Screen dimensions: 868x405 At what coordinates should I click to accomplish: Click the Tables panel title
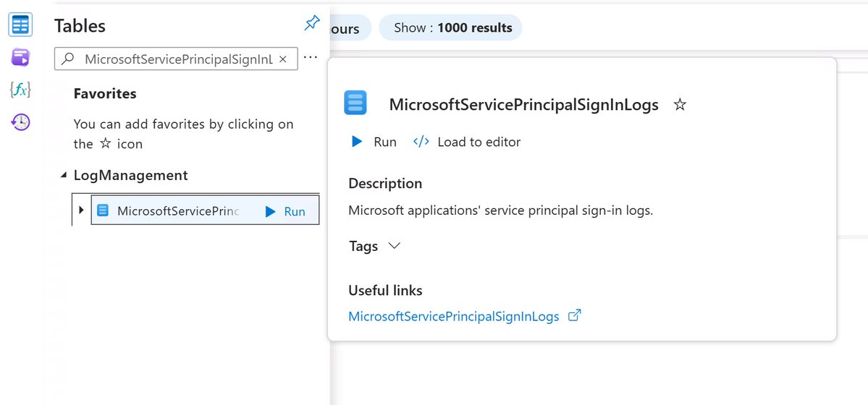(x=80, y=25)
